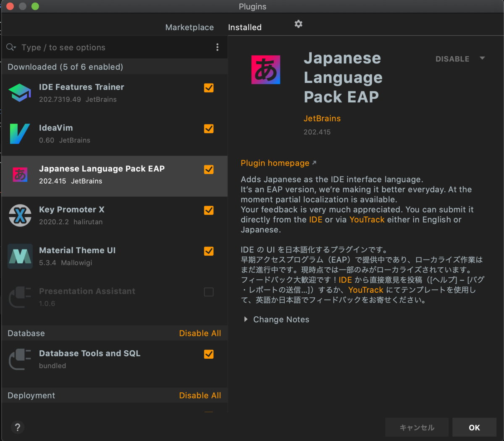504x441 pixels.
Task: Uncheck Database Tools and SQL checkbox
Action: tap(209, 354)
